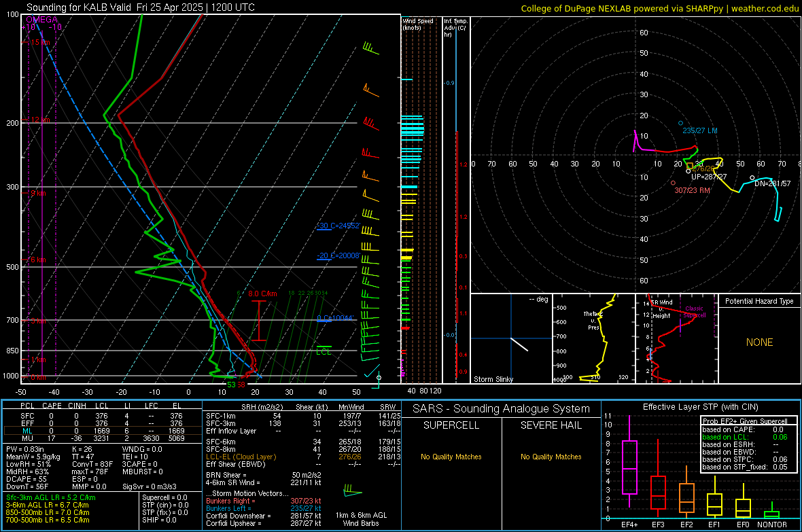Click the 'SARS - Sounding Analogue System' heading
Viewport: 802px width, 532px height.
(x=502, y=409)
